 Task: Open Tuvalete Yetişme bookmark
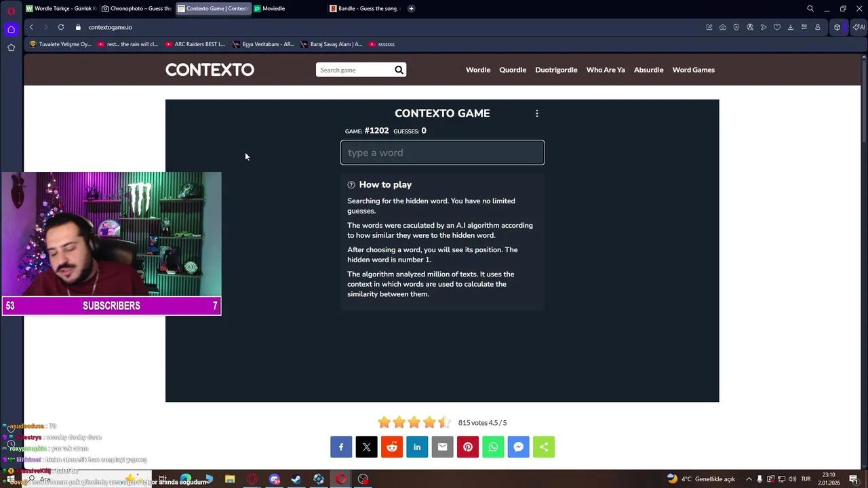pos(60,44)
